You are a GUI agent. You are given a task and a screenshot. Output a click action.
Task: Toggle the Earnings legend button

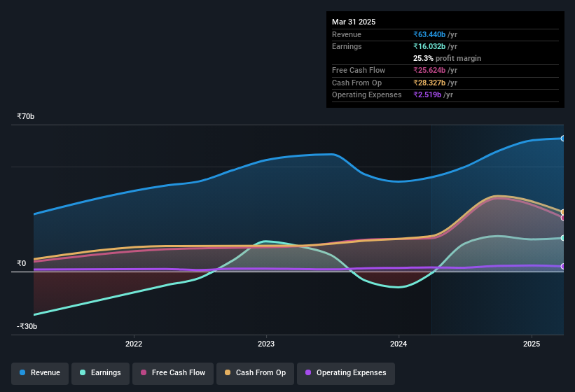pyautogui.click(x=100, y=373)
